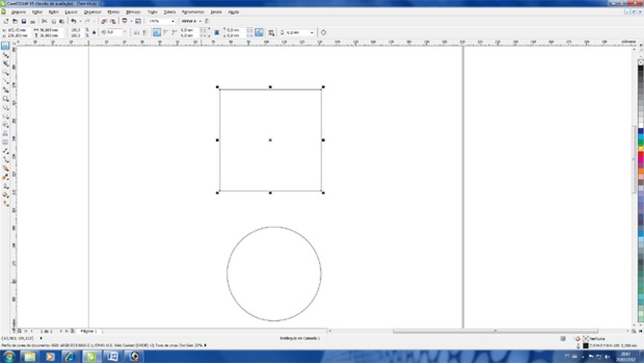Open the Arquivo menu
Viewport: 644px width, 363px height.
[x=17, y=12]
